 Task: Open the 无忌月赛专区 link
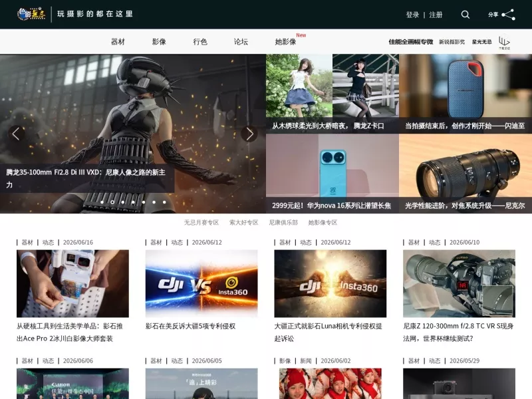[201, 222]
